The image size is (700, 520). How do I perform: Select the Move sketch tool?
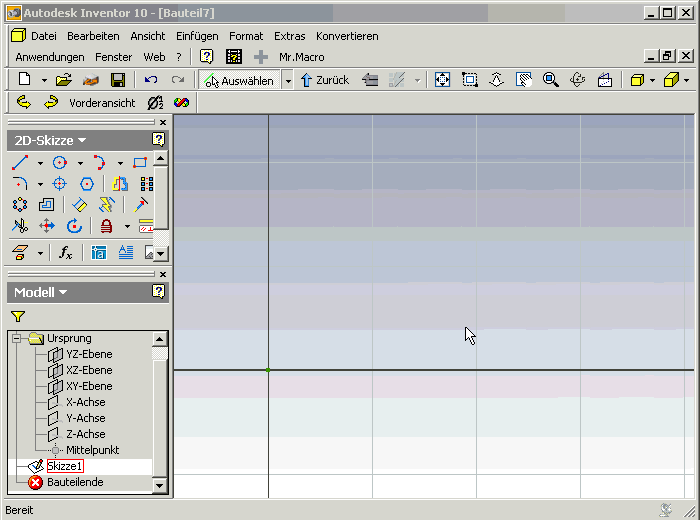point(47,226)
